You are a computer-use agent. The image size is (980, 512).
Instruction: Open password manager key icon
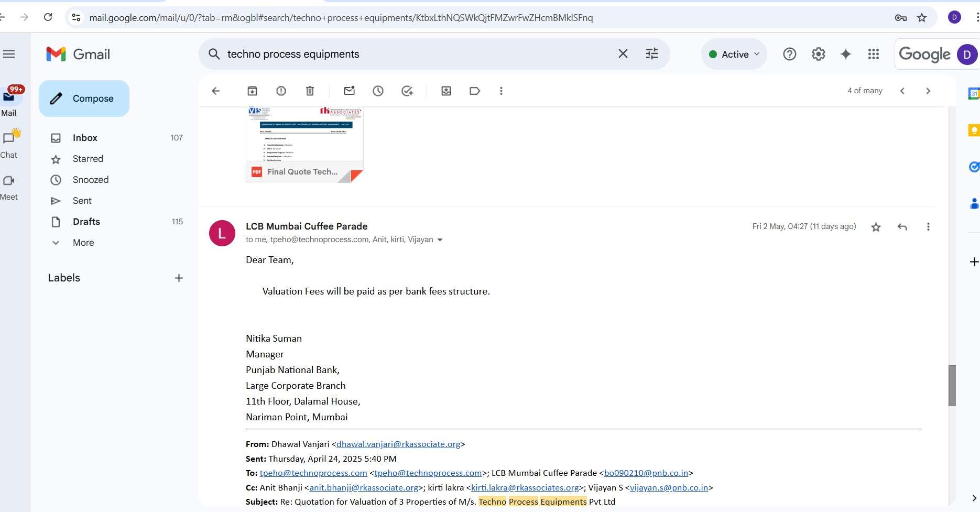tap(900, 18)
